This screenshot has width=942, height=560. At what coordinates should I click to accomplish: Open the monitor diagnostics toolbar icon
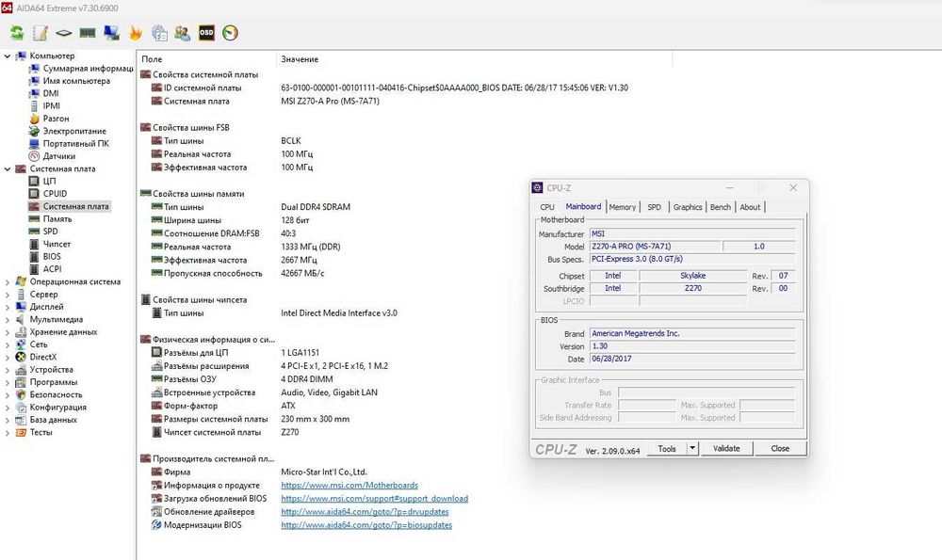pos(159,33)
